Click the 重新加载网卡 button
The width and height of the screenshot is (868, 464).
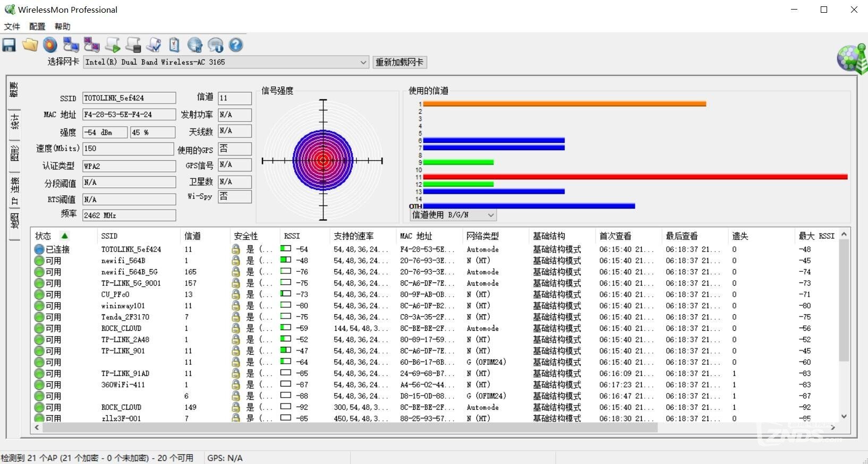[399, 62]
